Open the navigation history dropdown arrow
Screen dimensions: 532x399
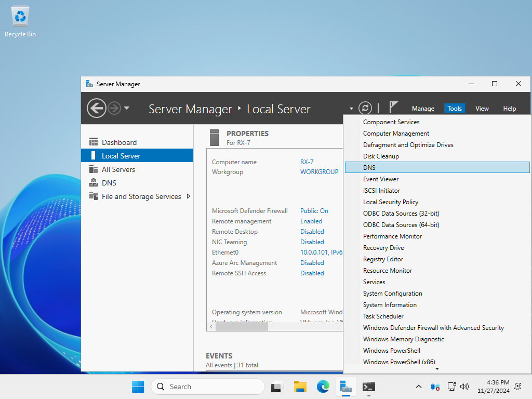point(127,108)
